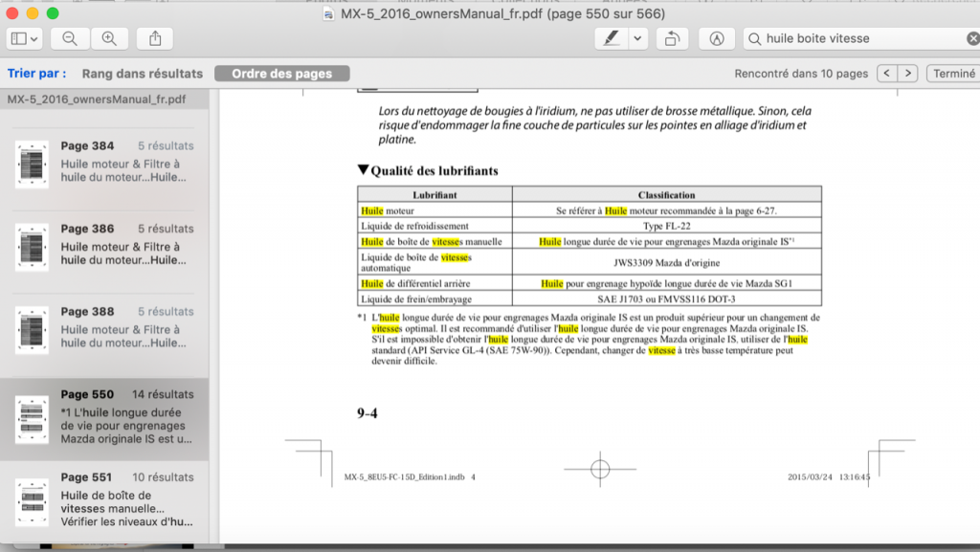The height and width of the screenshot is (552, 980).
Task: Click the 'Rencontré dans 10 pages' status text
Action: [x=801, y=74]
